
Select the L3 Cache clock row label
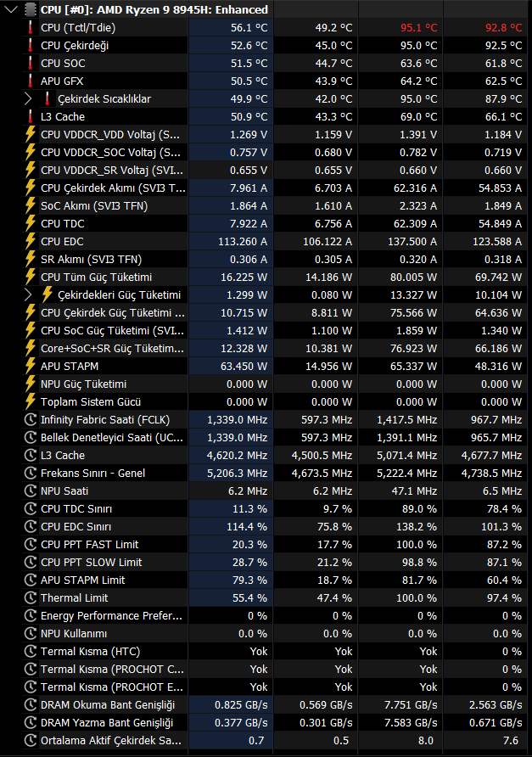click(63, 455)
